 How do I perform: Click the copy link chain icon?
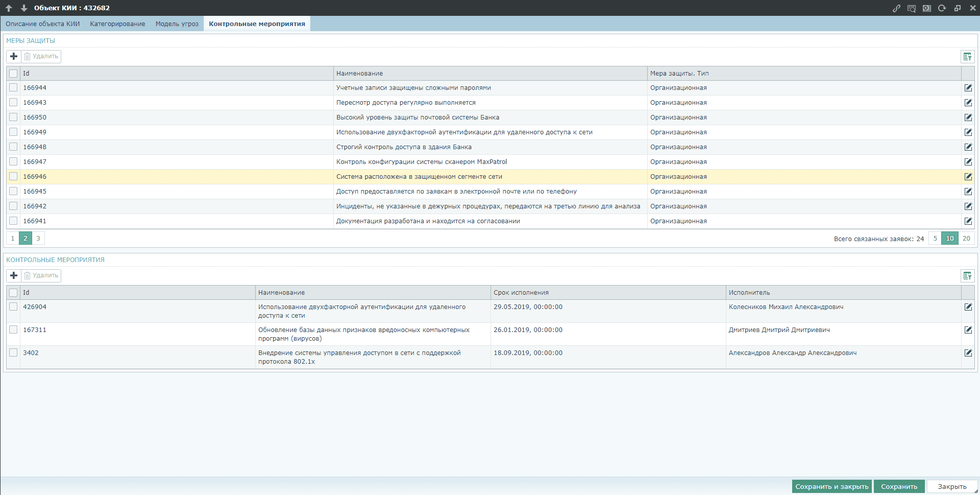[896, 8]
